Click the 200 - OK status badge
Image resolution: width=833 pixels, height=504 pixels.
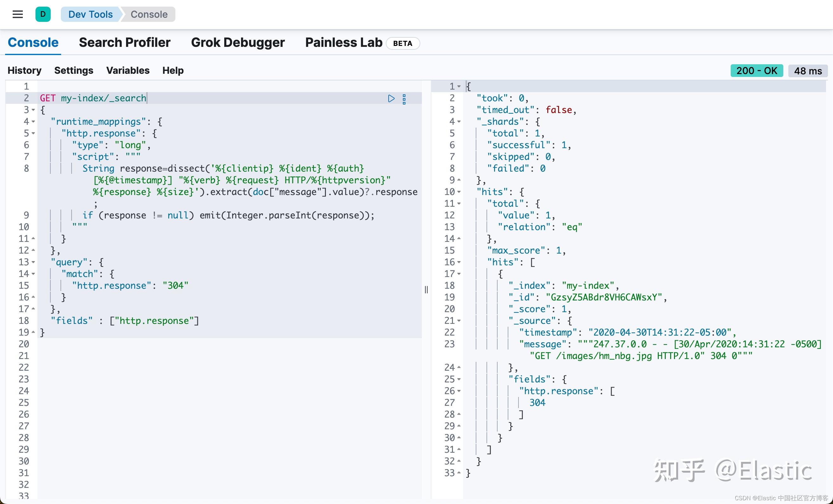click(757, 71)
